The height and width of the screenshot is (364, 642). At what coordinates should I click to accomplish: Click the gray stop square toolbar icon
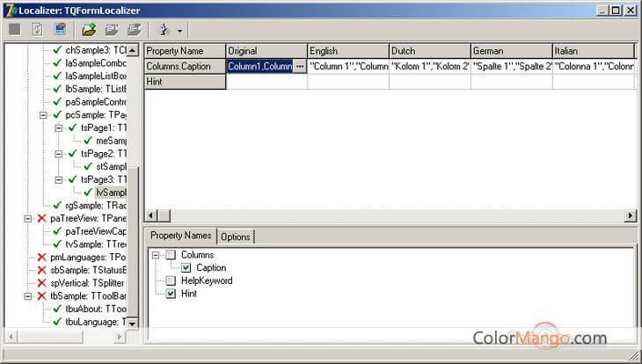coord(15,30)
